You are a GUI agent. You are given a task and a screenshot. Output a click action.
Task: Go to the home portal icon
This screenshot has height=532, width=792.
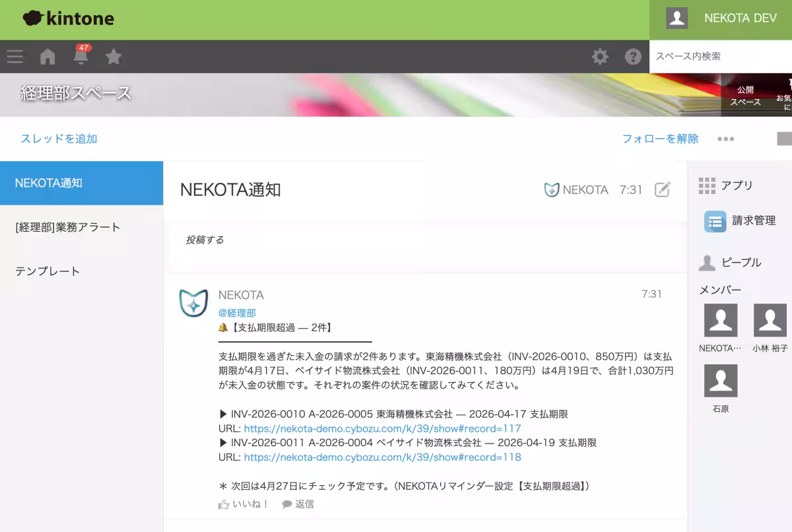click(48, 57)
